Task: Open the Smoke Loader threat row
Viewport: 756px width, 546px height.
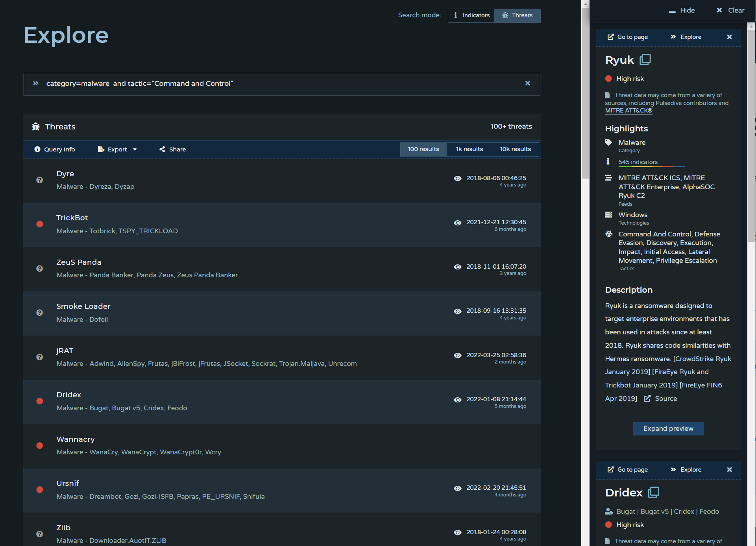Action: pos(282,313)
